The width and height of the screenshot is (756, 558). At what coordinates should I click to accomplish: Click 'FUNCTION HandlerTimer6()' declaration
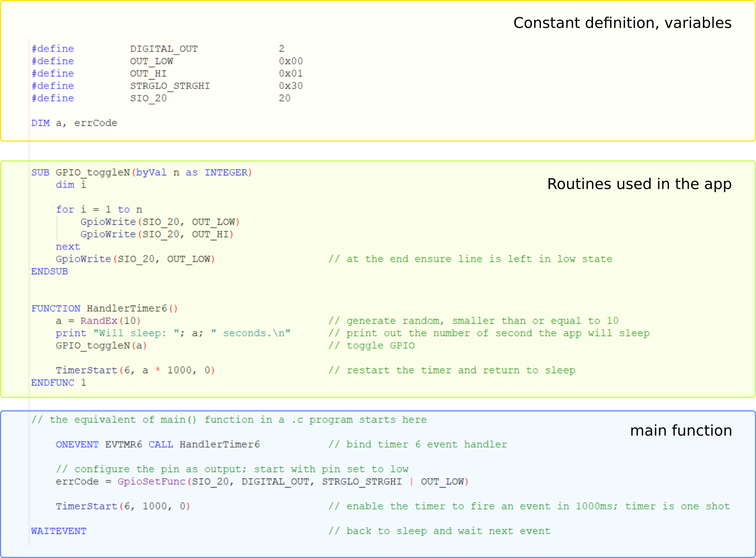click(105, 308)
